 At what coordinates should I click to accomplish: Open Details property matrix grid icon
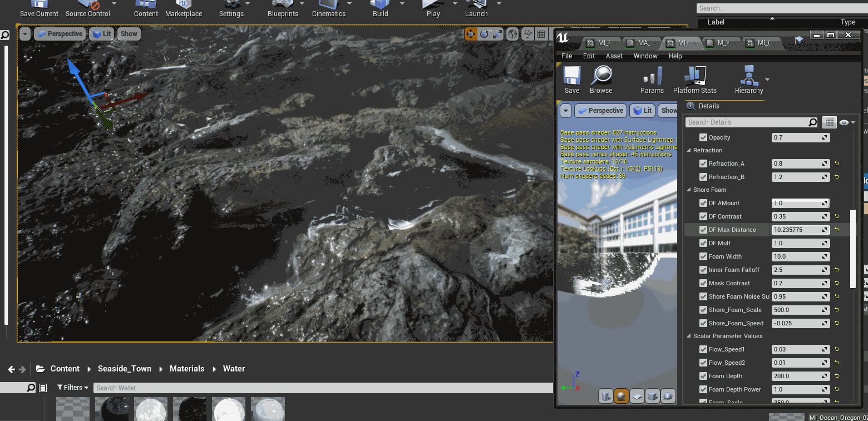(x=830, y=122)
